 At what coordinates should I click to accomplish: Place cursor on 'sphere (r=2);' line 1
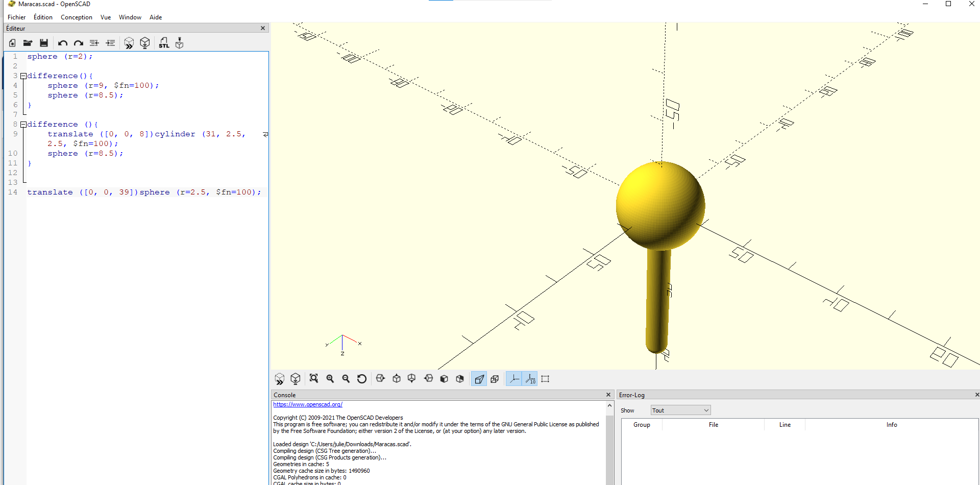pyautogui.click(x=60, y=57)
